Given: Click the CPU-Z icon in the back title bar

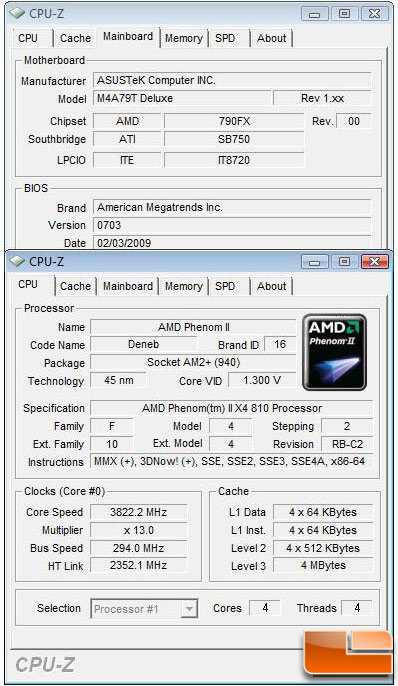Looking at the screenshot, I should tap(17, 14).
